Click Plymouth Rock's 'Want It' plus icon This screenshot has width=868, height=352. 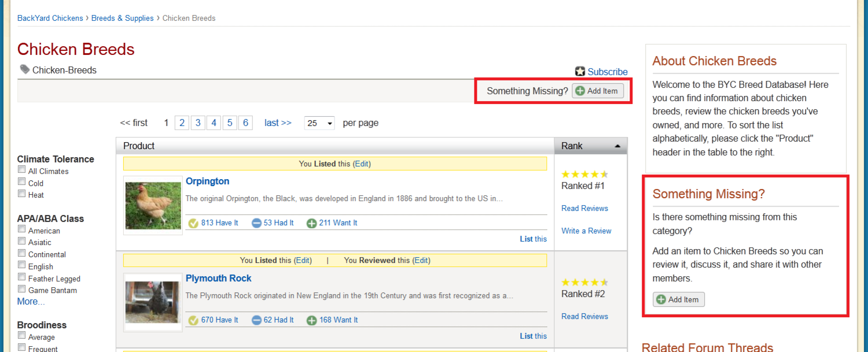[x=311, y=320]
